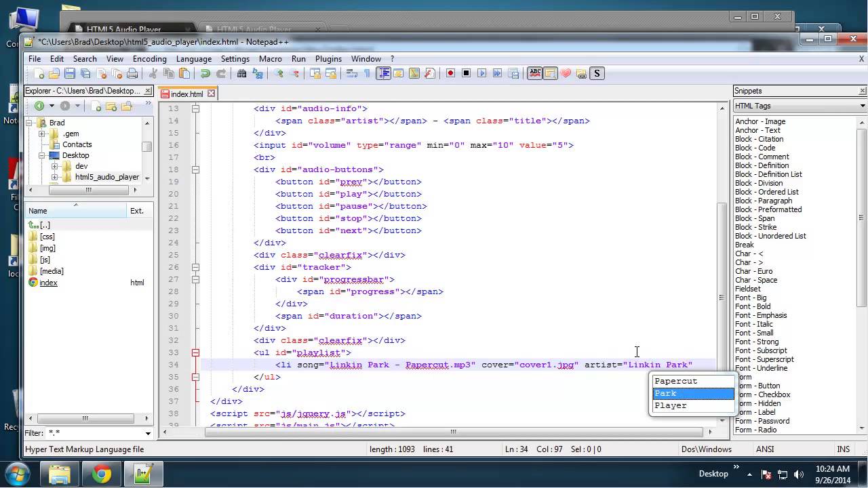Click the Copy toolbar icon
868x488 pixels.
pos(169,73)
